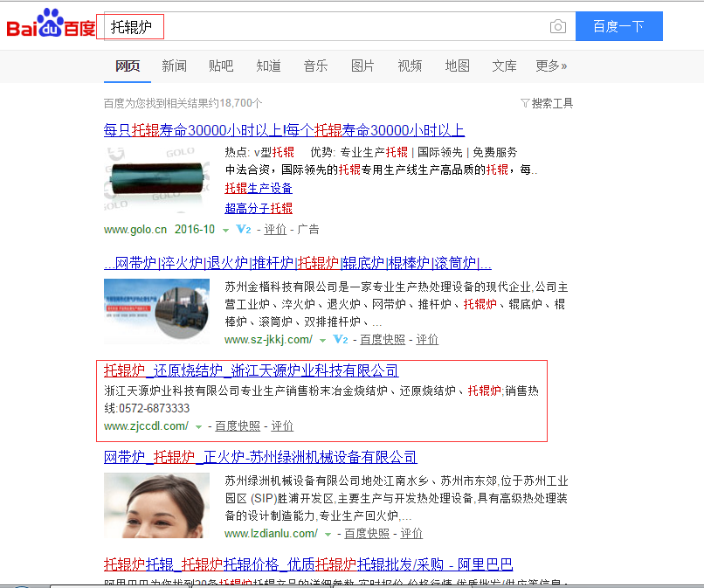Open the 苏州金楷科技 factory thumbnail

click(x=156, y=311)
